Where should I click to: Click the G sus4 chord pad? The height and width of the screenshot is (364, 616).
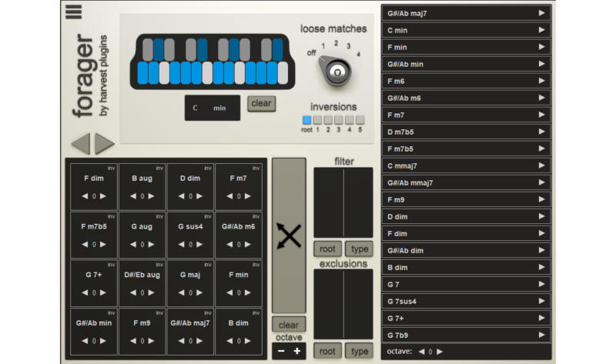point(190,227)
